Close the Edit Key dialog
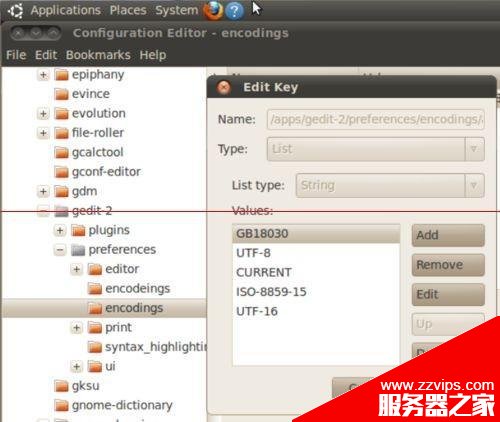 [x=224, y=88]
